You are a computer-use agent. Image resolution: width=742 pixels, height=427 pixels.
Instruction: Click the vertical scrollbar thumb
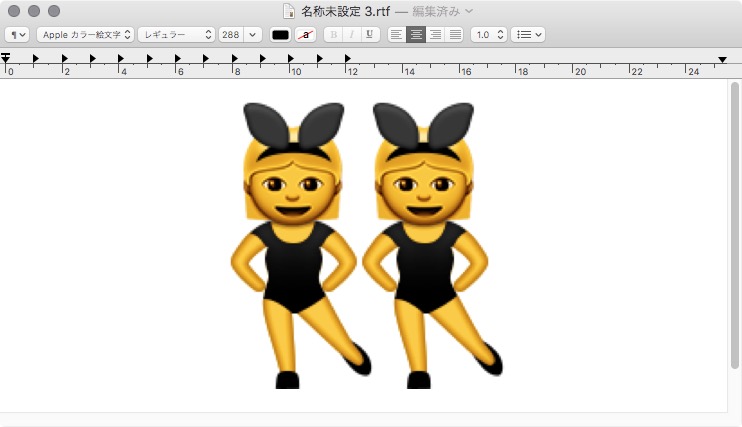point(734,225)
